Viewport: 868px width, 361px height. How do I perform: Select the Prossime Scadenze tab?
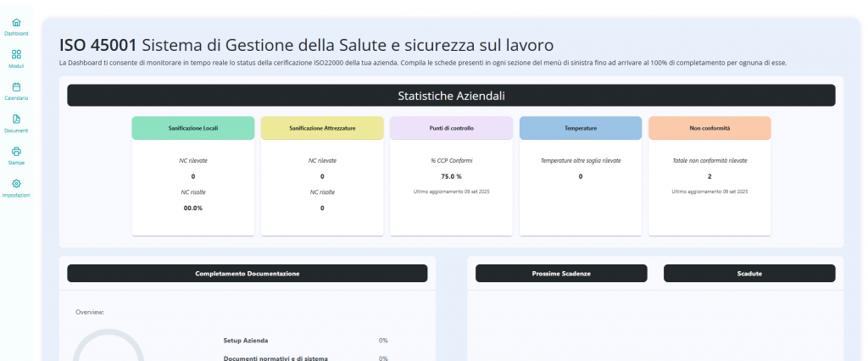561,274
